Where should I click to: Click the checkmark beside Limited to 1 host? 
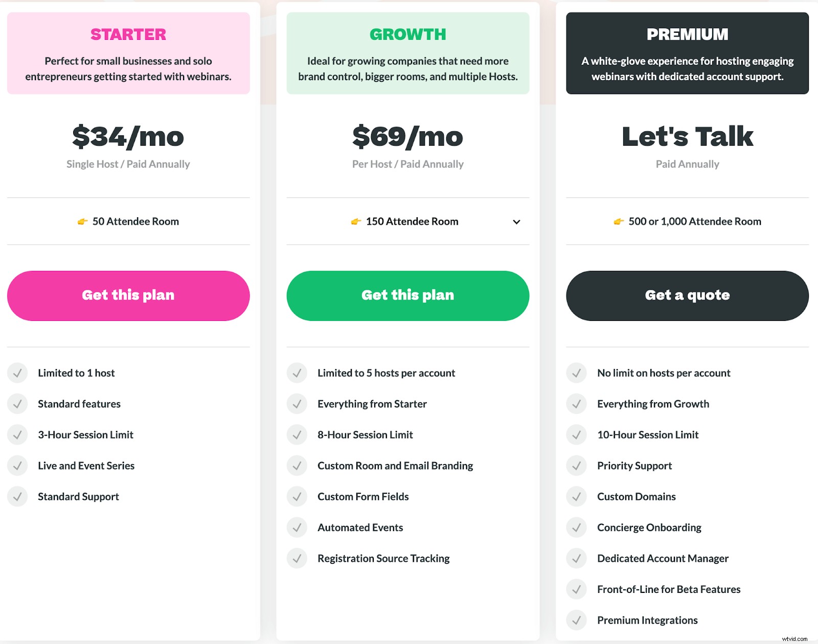click(x=17, y=373)
